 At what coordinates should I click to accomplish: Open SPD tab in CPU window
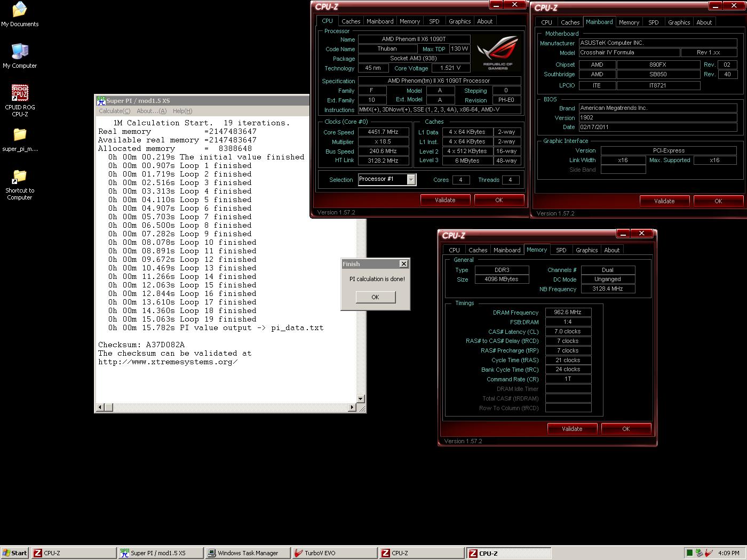click(x=434, y=21)
